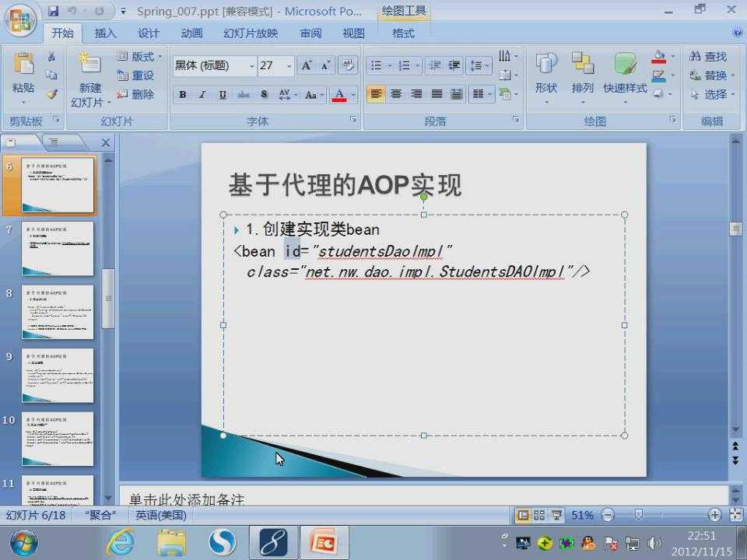Activate the Format Painter brush
This screenshot has height=560, width=747.
51,94
